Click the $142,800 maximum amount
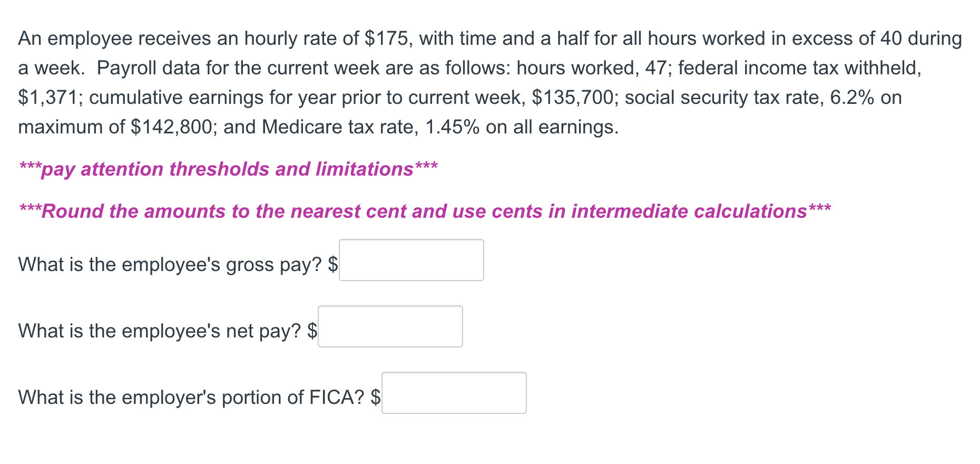 [171, 127]
